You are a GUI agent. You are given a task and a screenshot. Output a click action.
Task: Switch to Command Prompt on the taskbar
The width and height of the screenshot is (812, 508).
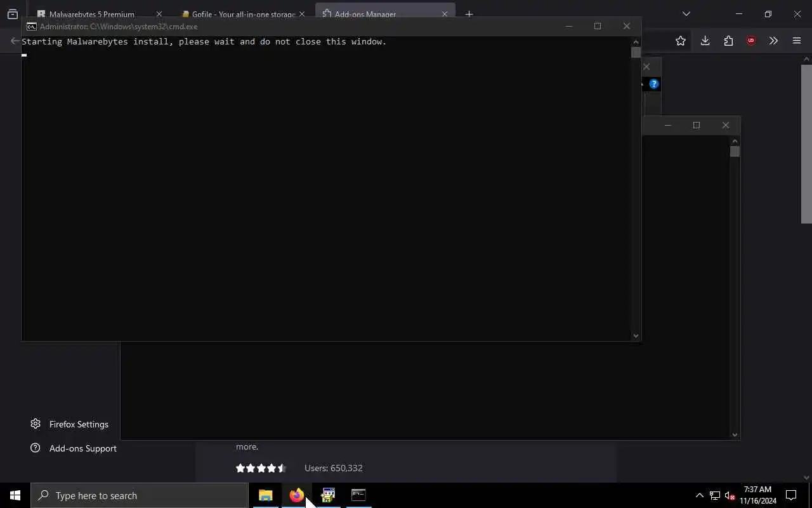(x=358, y=495)
